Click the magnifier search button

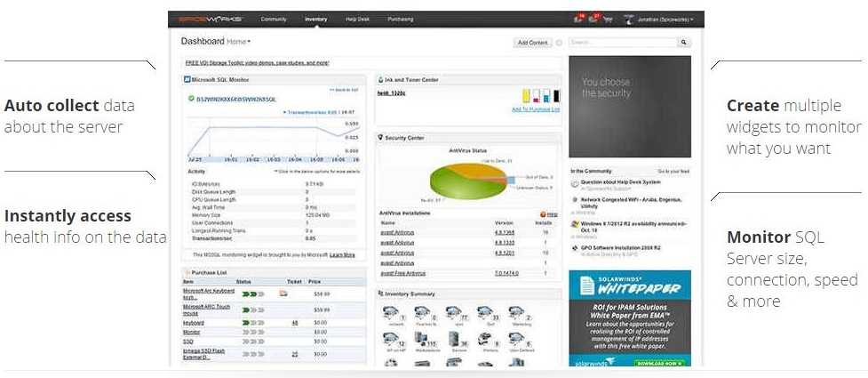(x=684, y=42)
